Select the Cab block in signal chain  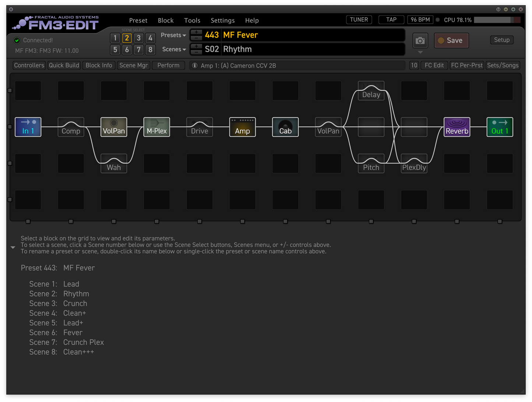click(x=285, y=127)
